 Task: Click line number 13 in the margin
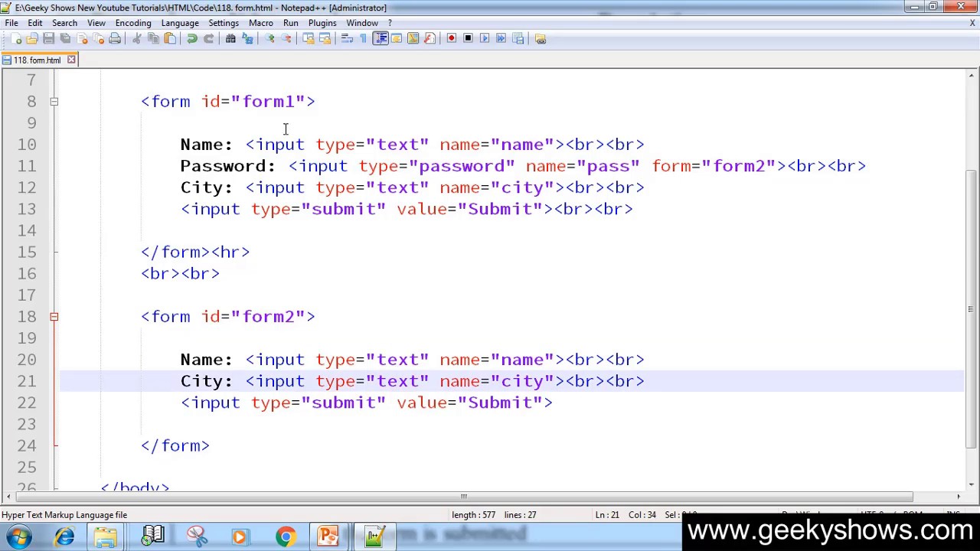(x=27, y=209)
